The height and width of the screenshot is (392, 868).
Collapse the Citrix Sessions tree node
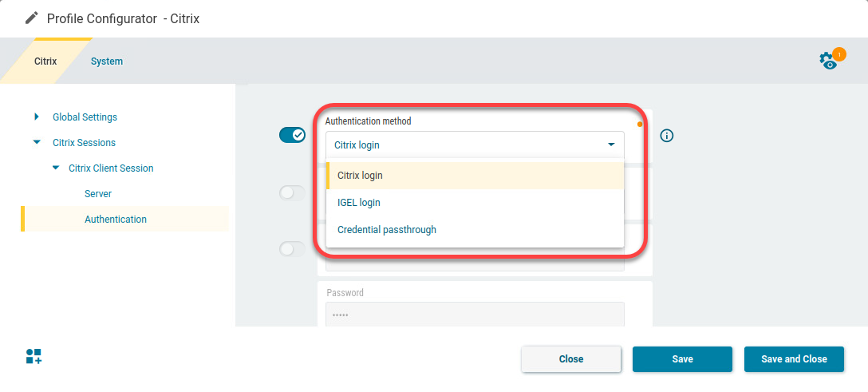[x=37, y=143]
